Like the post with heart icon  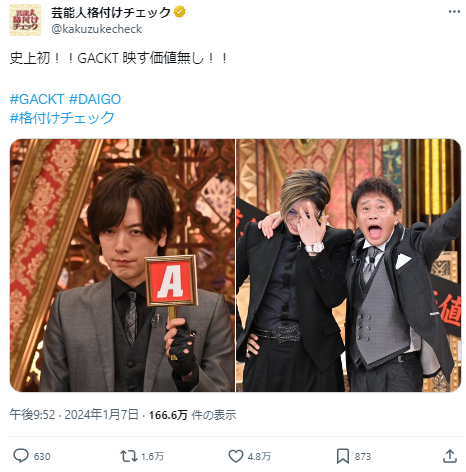tap(236, 456)
